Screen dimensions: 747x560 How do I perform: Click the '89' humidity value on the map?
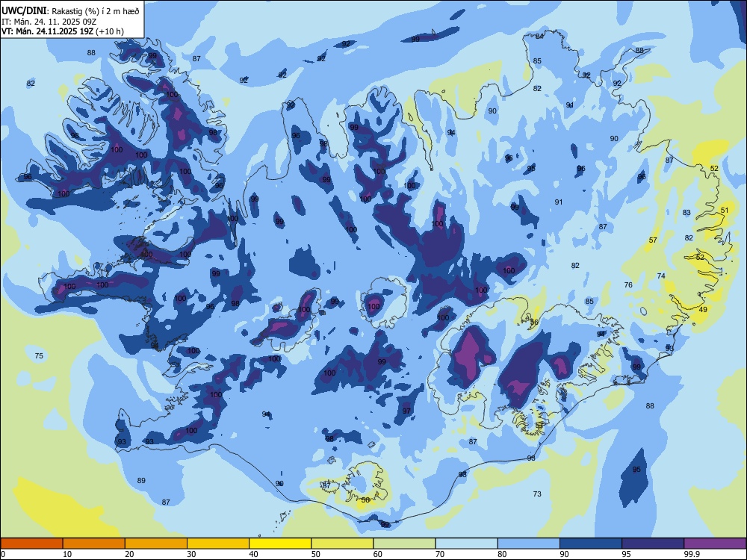click(141, 480)
